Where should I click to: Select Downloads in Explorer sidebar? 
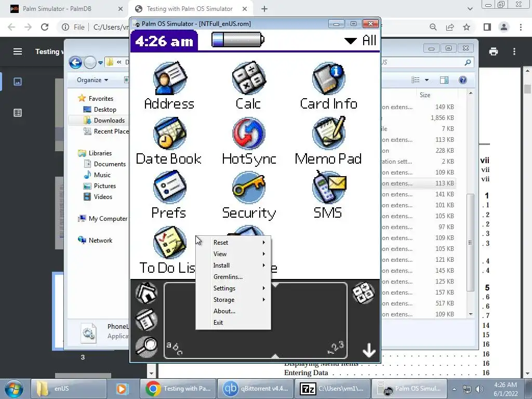pos(109,121)
